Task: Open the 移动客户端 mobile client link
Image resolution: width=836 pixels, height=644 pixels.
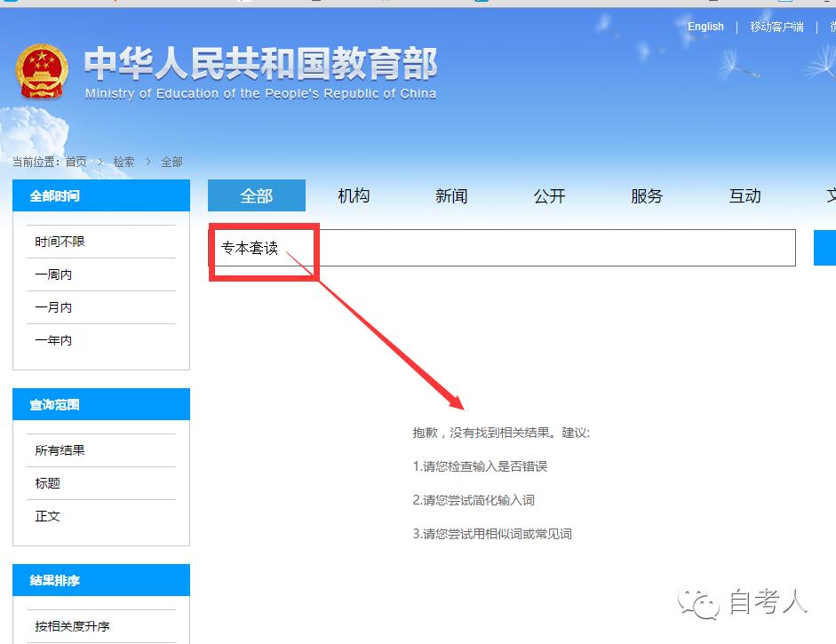Action: 776,27
